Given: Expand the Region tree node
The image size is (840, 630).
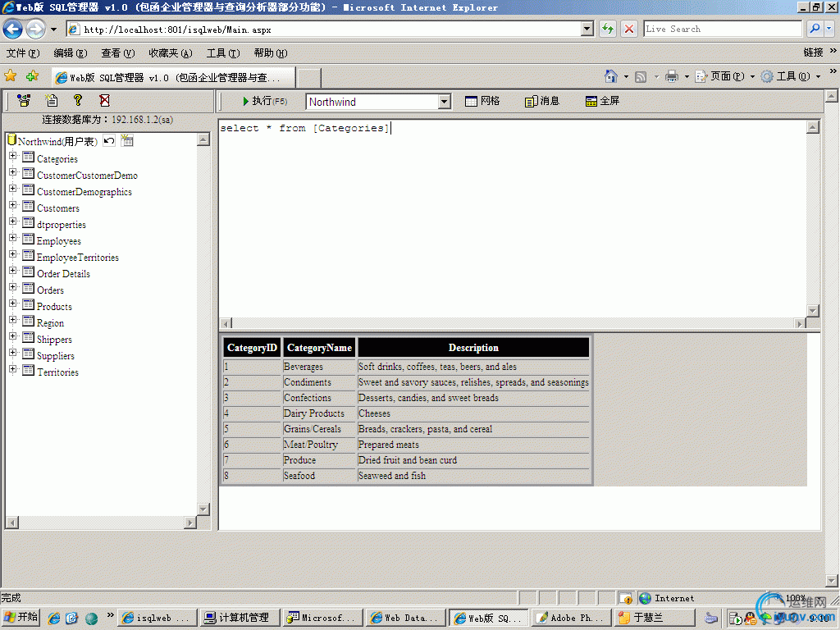Looking at the screenshot, I should point(13,320).
